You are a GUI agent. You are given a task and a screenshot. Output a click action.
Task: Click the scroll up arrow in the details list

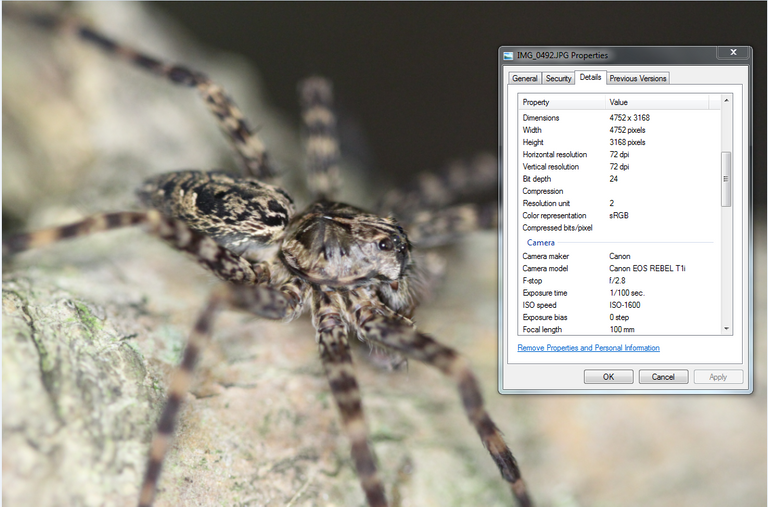coord(726,101)
